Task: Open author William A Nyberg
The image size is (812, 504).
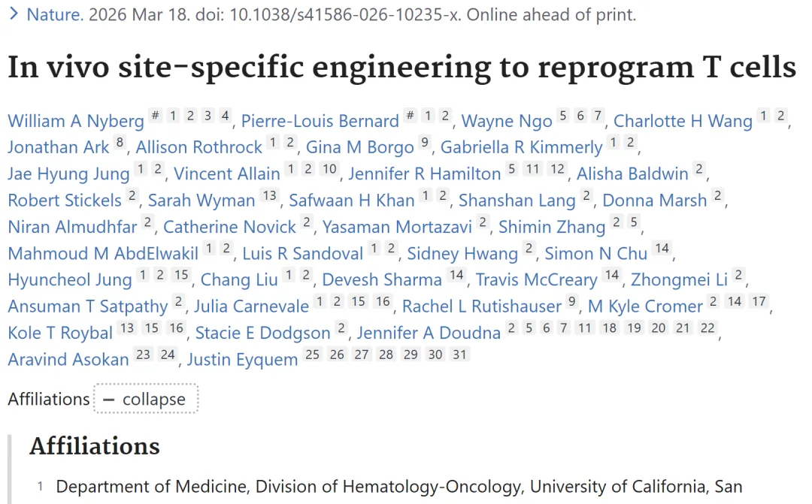Action: click(x=76, y=121)
